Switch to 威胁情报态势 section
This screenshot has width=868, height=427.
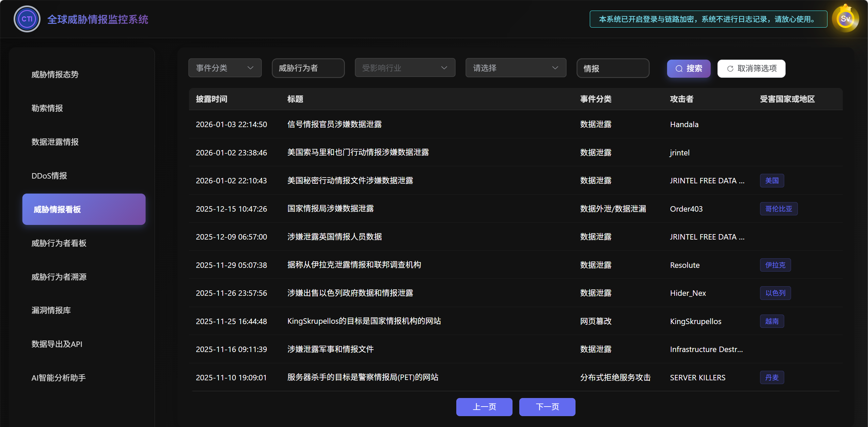56,74
